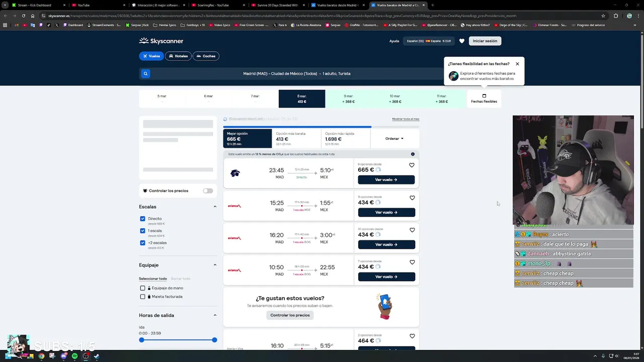Image resolution: width=644 pixels, height=362 pixels.
Task: Click the right handle of departure time slider
Action: tap(214, 340)
